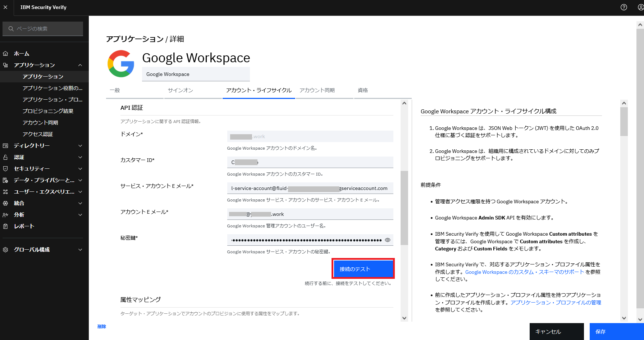
Task: Expand the ユーザー・エクスペリエンス section chevron
Action: tap(80, 192)
